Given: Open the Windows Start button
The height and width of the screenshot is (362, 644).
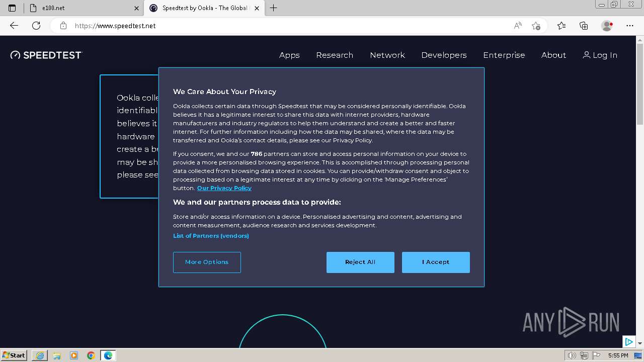Looking at the screenshot, I should pos(14,355).
